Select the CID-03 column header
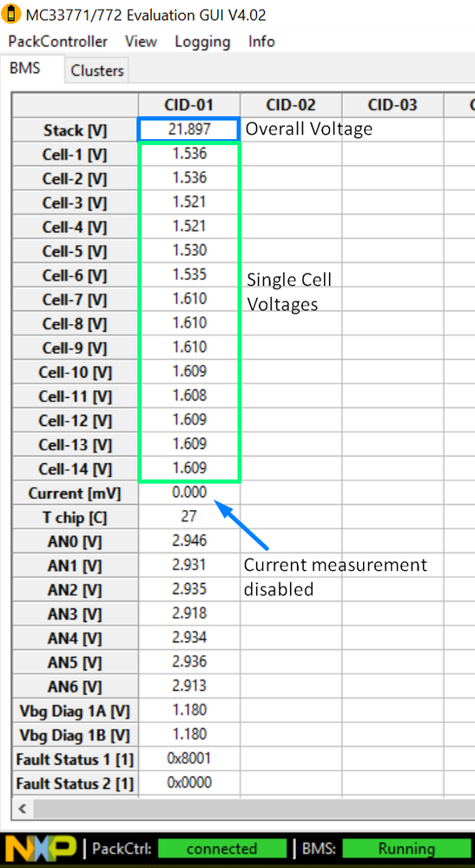This screenshot has height=868, width=475. point(393,105)
